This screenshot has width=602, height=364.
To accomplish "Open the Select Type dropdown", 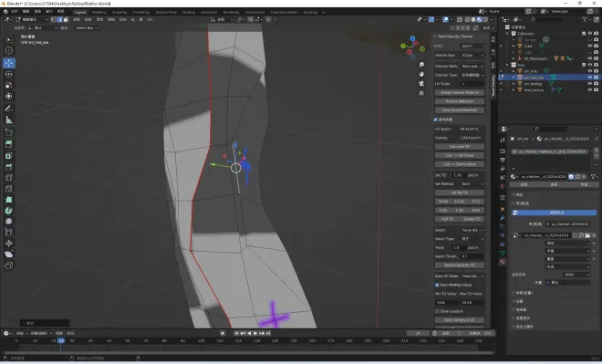I will [x=472, y=239].
